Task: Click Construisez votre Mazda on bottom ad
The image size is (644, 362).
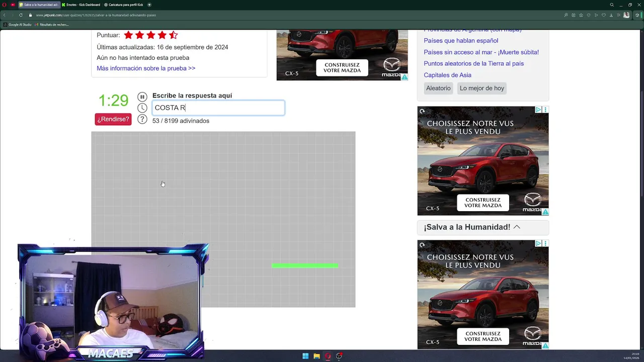Action: point(483,336)
